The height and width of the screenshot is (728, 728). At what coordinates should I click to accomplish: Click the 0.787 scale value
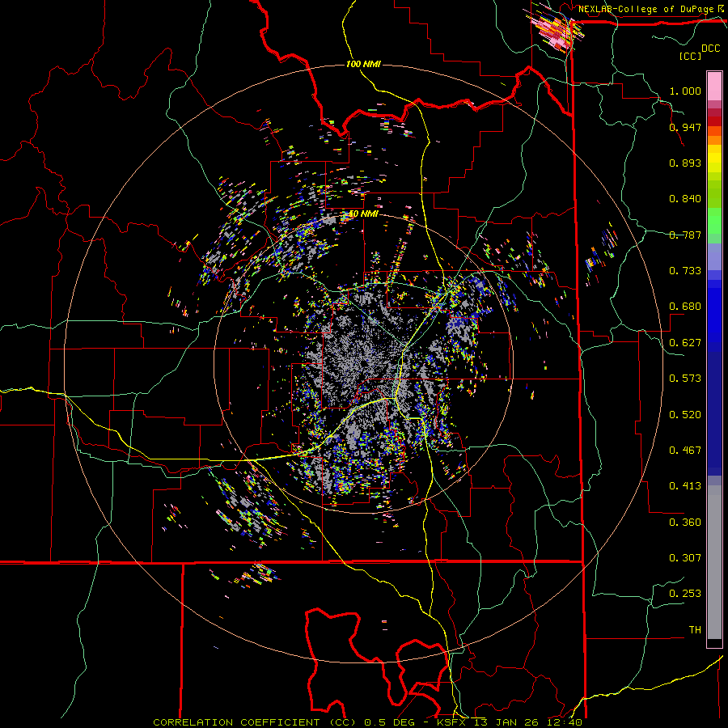(685, 235)
